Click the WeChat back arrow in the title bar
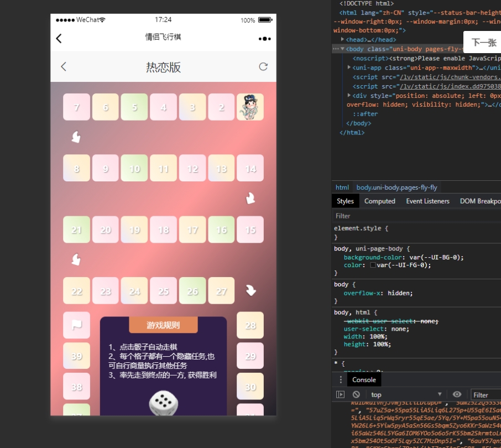The image size is (501, 448). (x=59, y=38)
